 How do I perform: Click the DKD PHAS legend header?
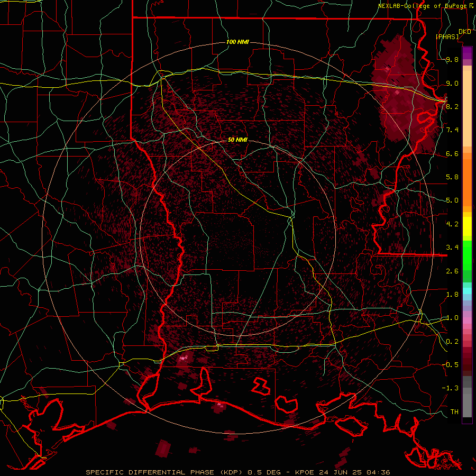click(453, 34)
